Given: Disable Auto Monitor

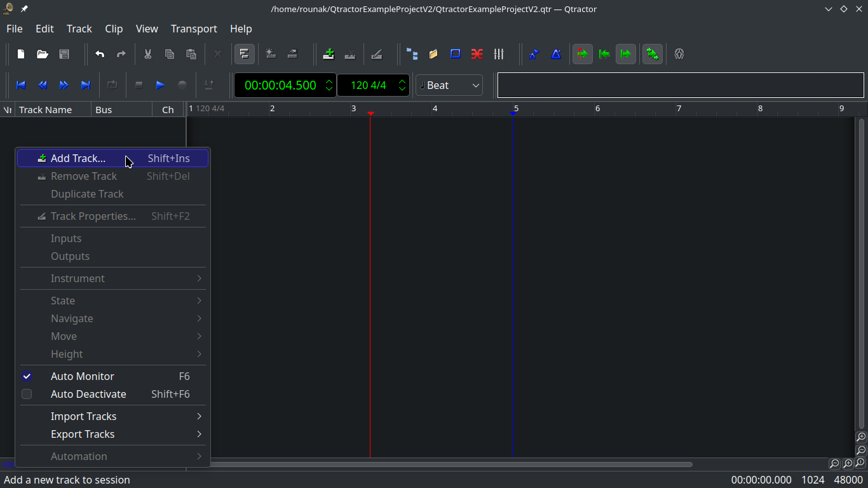Looking at the screenshot, I should (x=83, y=376).
